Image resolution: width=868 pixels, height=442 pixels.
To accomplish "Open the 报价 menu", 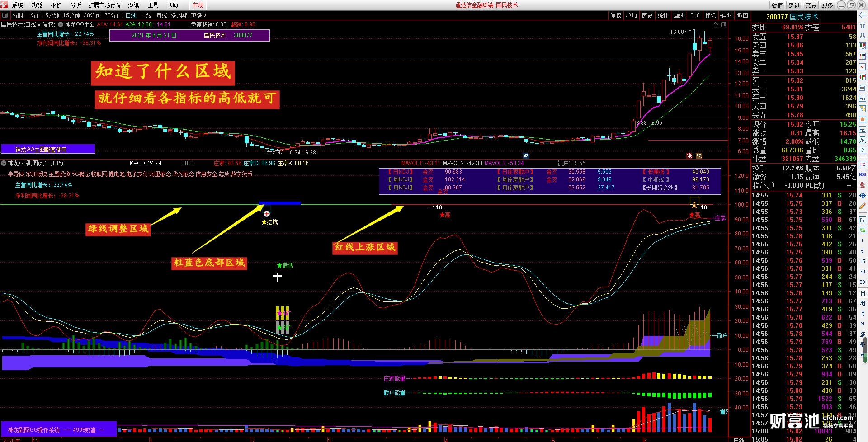I will tap(57, 5).
